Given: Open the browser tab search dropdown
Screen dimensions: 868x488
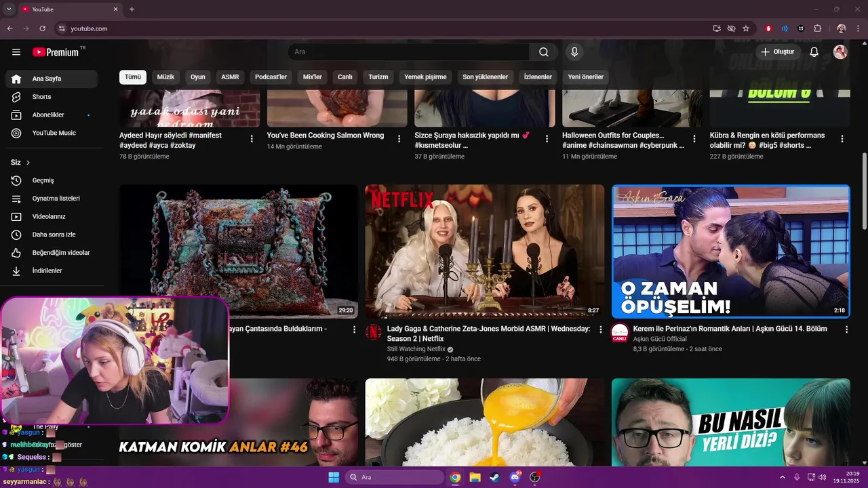Looking at the screenshot, I should click(x=9, y=9).
